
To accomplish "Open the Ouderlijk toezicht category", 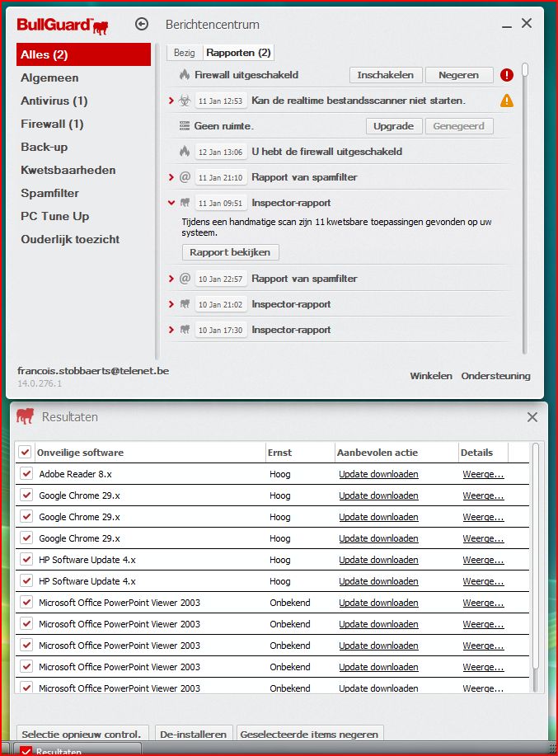I will (x=70, y=239).
